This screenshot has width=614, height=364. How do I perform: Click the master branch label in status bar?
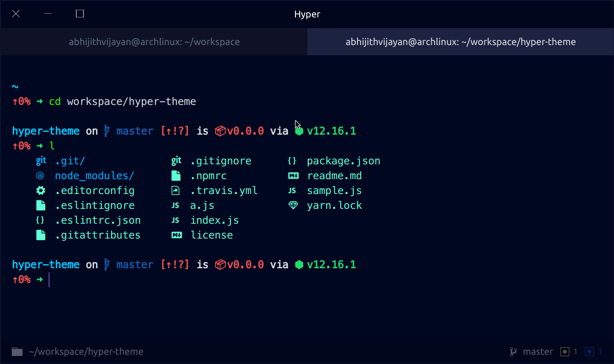tap(538, 352)
